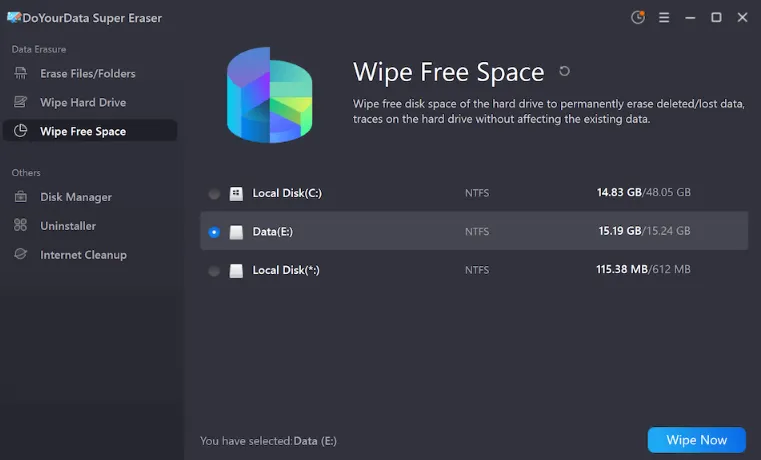Click 15.19 GB/15.24 GB size value
The image size is (761, 460).
(644, 230)
